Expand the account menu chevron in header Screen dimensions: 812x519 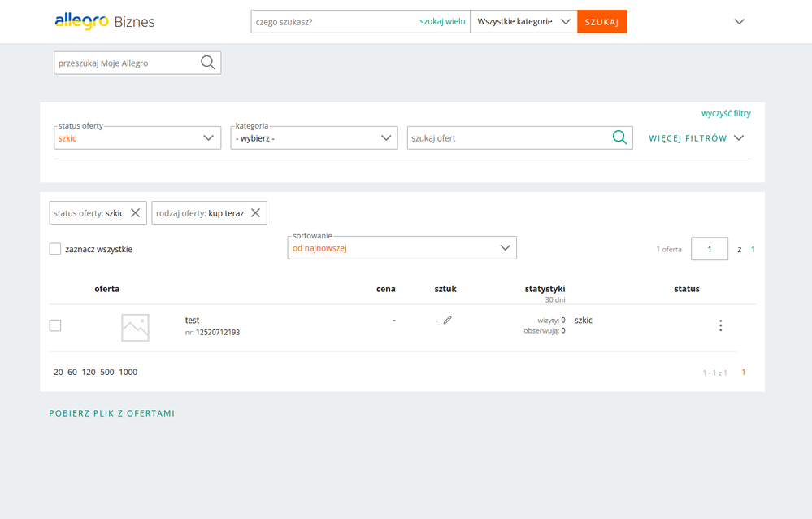[x=739, y=22]
